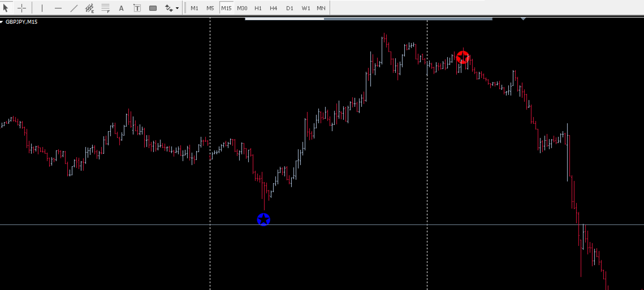
Task: Click the arrows objects icon
Action: click(x=168, y=8)
